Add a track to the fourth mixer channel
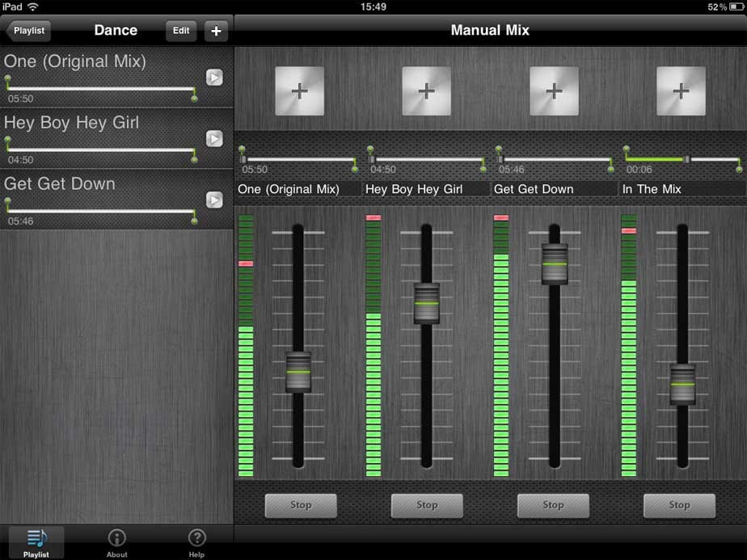This screenshot has width=747, height=560. click(680, 91)
